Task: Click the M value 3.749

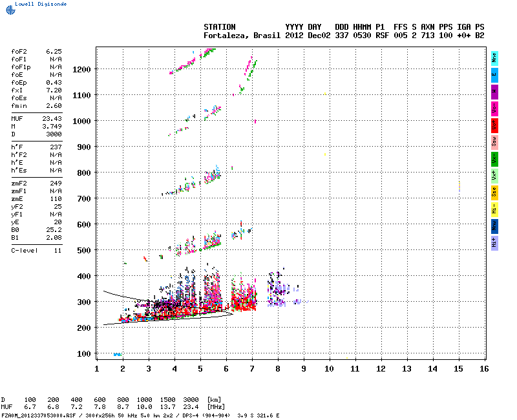Action: [52, 127]
